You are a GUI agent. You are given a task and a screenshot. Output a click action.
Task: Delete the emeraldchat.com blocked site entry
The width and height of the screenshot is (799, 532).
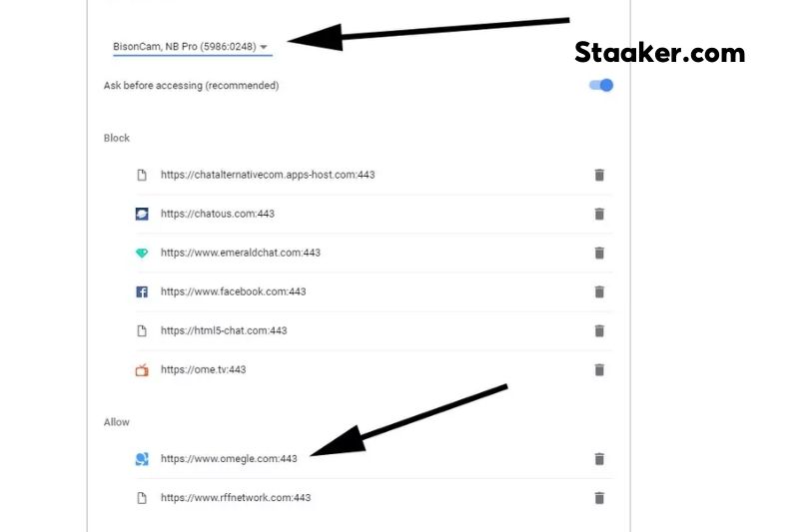(599, 253)
